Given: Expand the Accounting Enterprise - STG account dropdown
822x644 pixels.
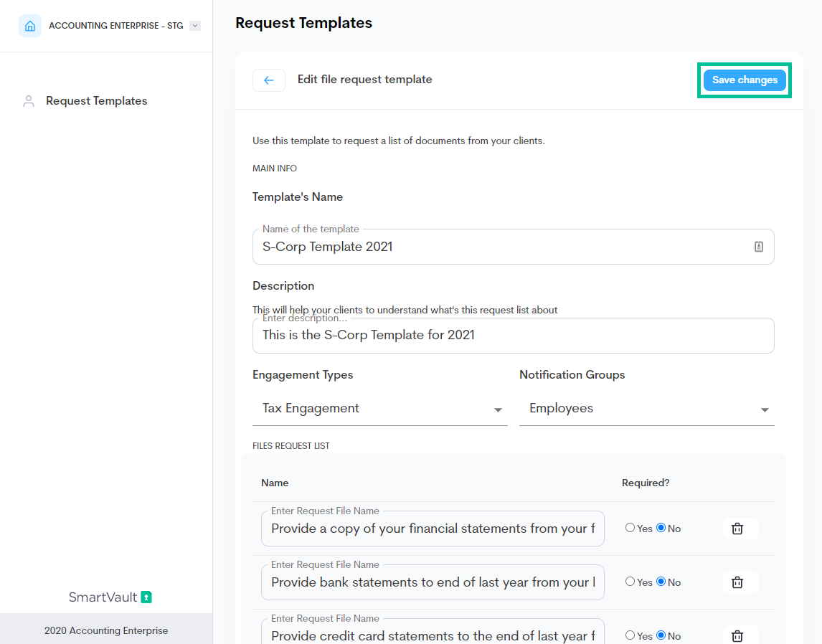Looking at the screenshot, I should coord(195,26).
